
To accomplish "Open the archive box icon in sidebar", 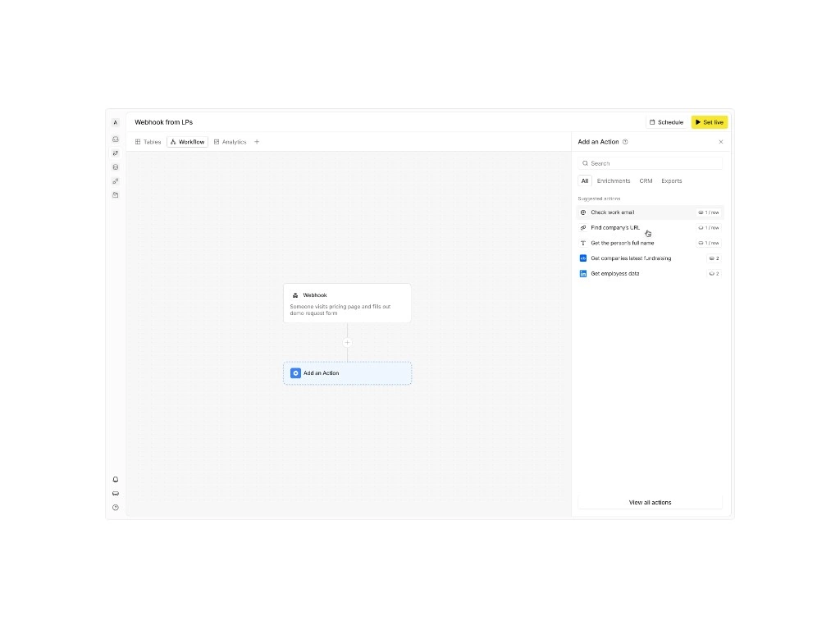I will point(115,195).
